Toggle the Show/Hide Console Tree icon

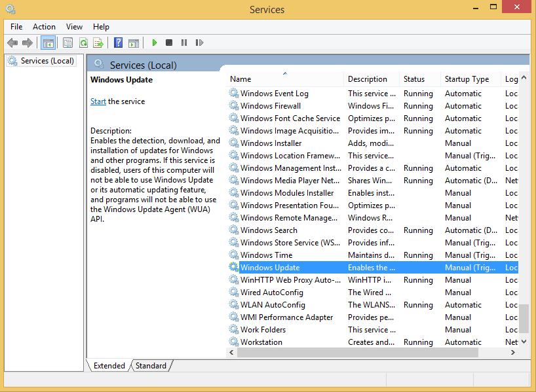pyautogui.click(x=48, y=43)
